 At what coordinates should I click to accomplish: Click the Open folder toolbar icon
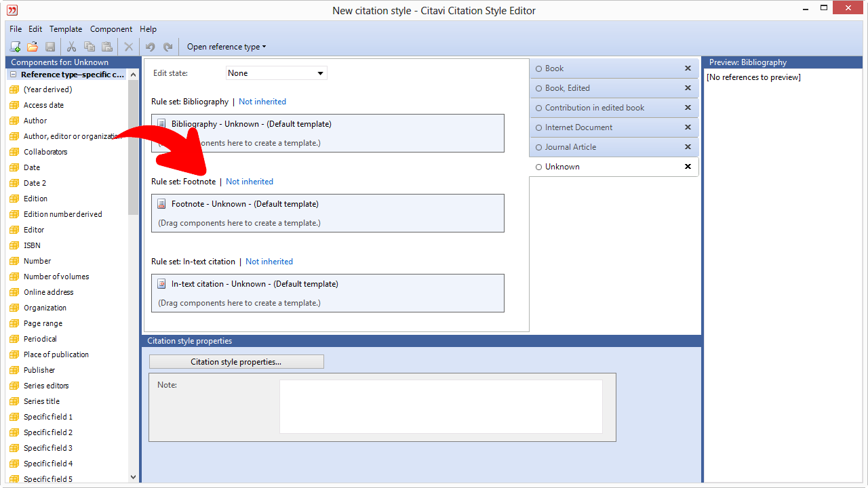(x=32, y=47)
